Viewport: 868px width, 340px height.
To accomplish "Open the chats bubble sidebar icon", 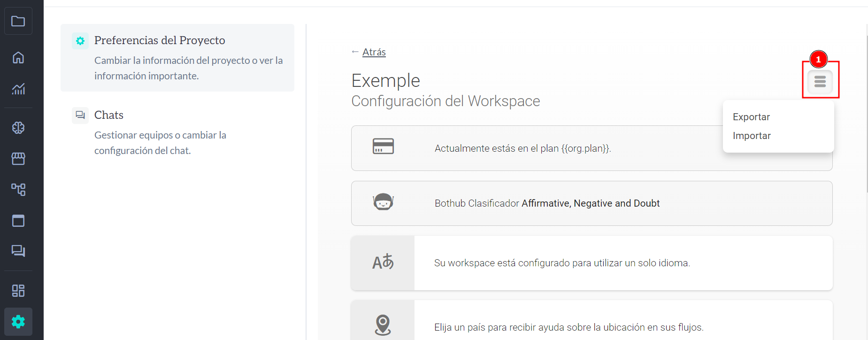I will [18, 251].
